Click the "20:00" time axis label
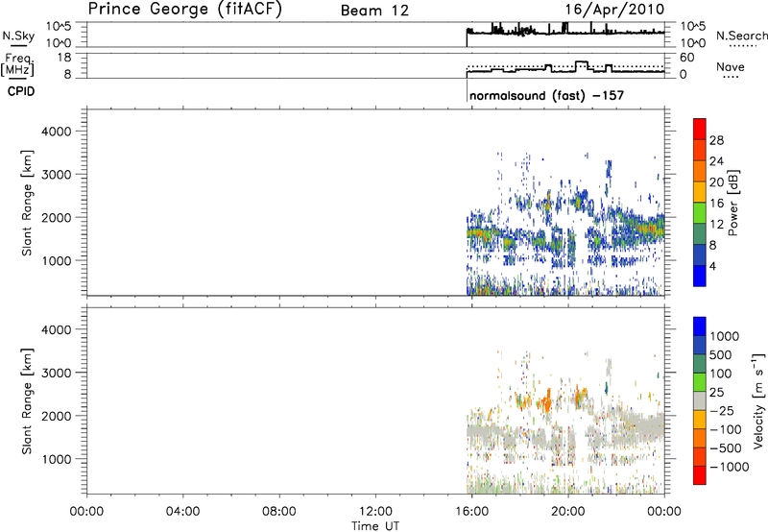 [568, 512]
